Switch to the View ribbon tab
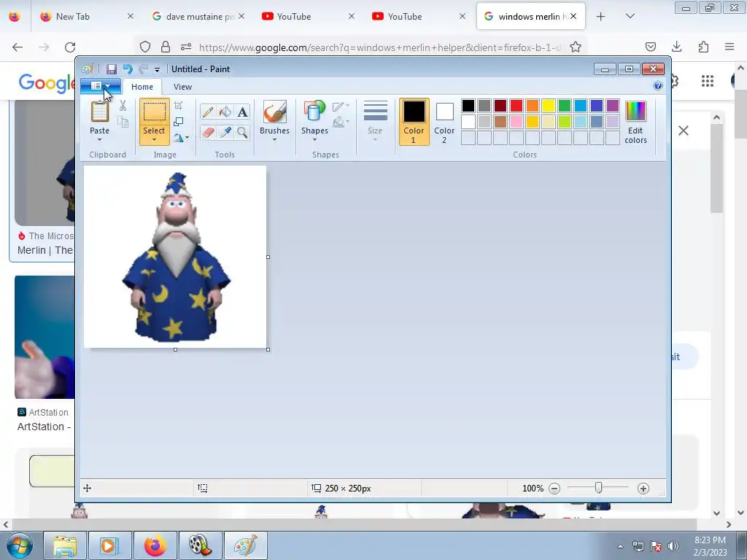 tap(182, 87)
